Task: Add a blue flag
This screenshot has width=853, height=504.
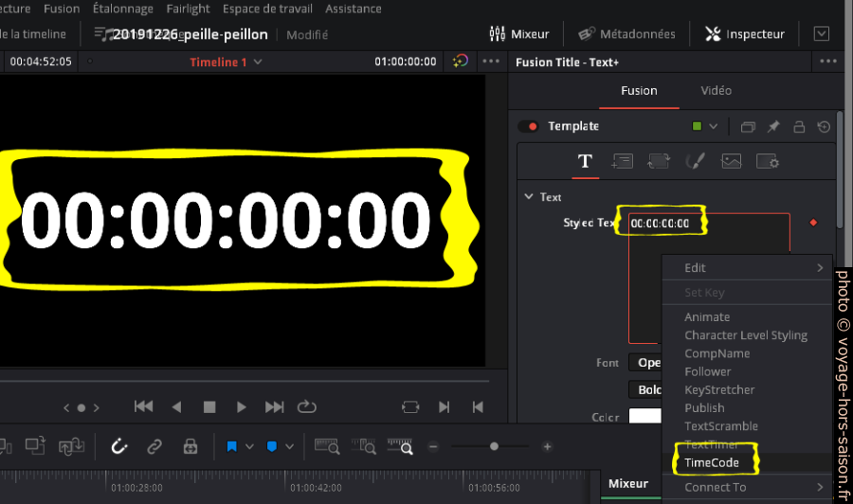Action: 232,447
